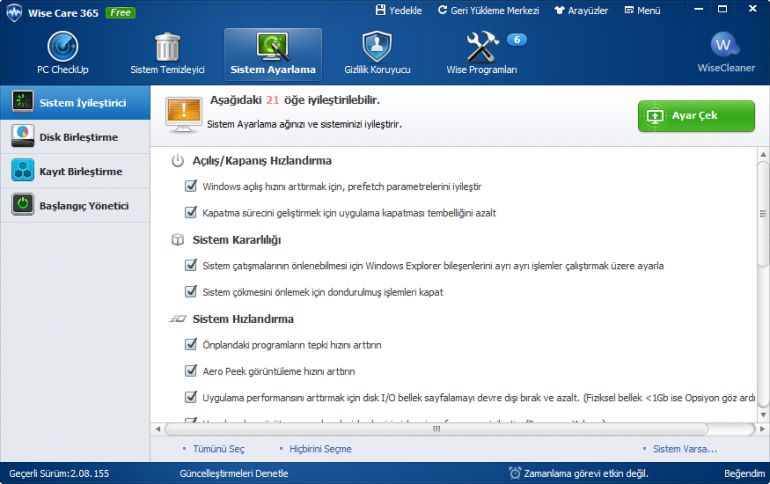Viewport: 770px width, 484px height.
Task: Click the Wise Care 365 logo icon
Action: click(14, 13)
